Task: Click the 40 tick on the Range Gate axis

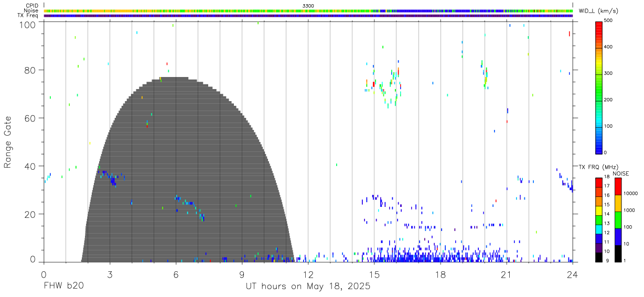Action: [30, 167]
